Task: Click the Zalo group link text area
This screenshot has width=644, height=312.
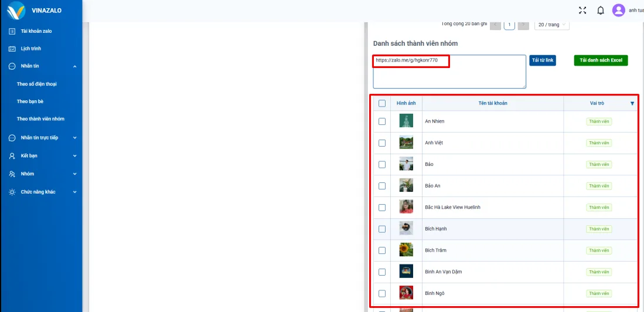Action: point(449,73)
